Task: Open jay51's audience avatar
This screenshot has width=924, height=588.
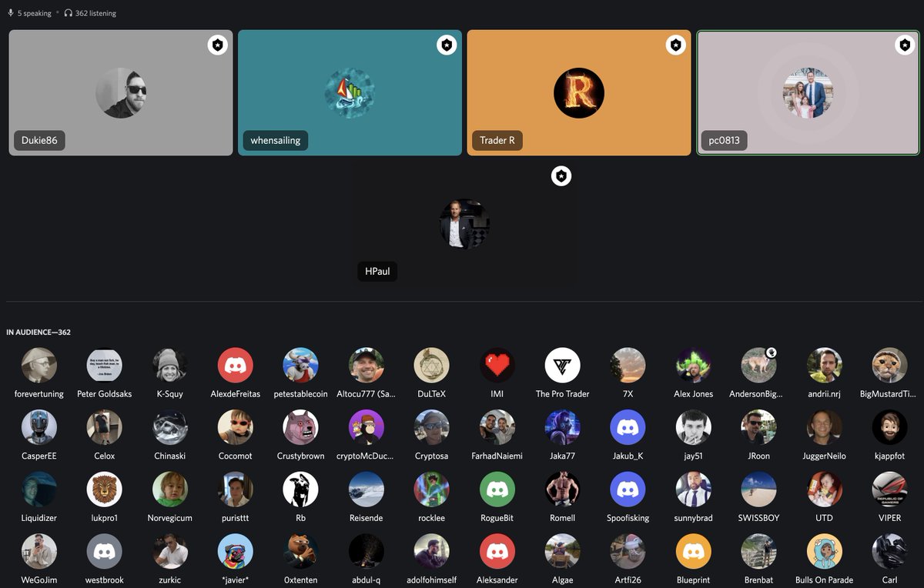Action: pos(694,427)
